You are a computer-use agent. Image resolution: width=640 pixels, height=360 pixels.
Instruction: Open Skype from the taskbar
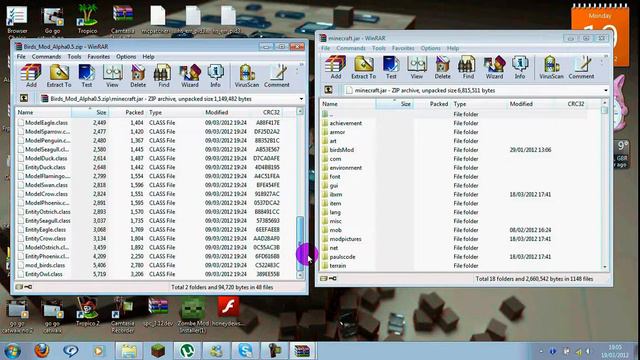[x=246, y=351]
